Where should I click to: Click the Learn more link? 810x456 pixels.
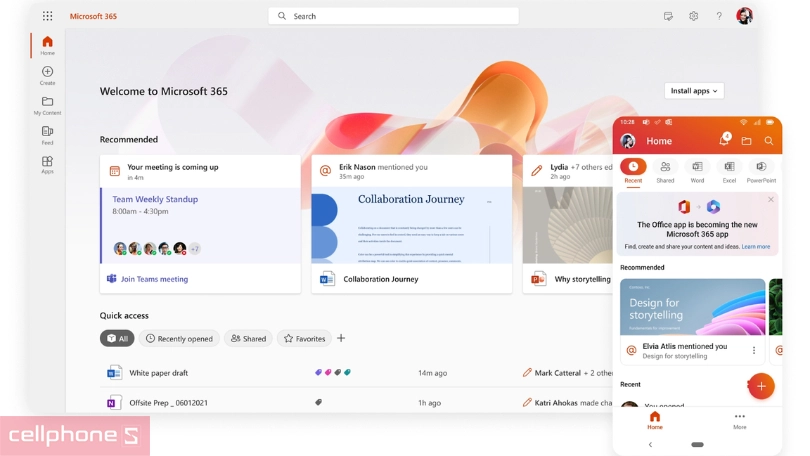tap(756, 247)
